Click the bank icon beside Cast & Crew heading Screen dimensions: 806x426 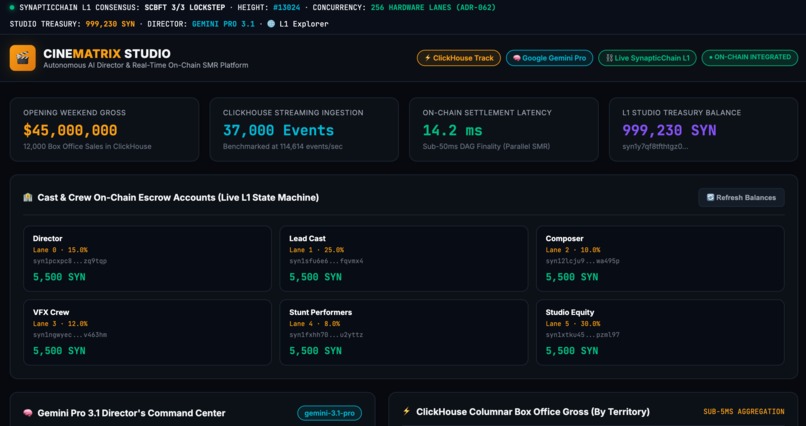click(x=28, y=197)
